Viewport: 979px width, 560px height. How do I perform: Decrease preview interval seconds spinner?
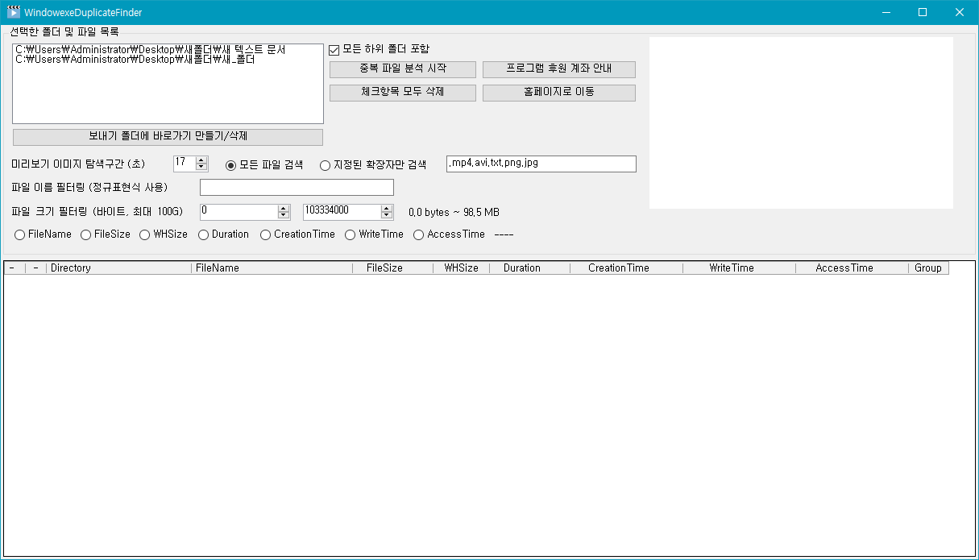[201, 168]
